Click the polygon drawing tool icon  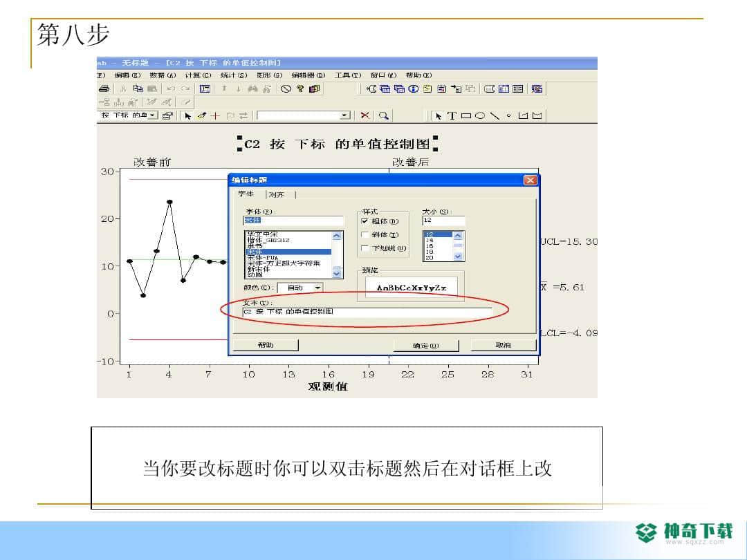[x=523, y=115]
